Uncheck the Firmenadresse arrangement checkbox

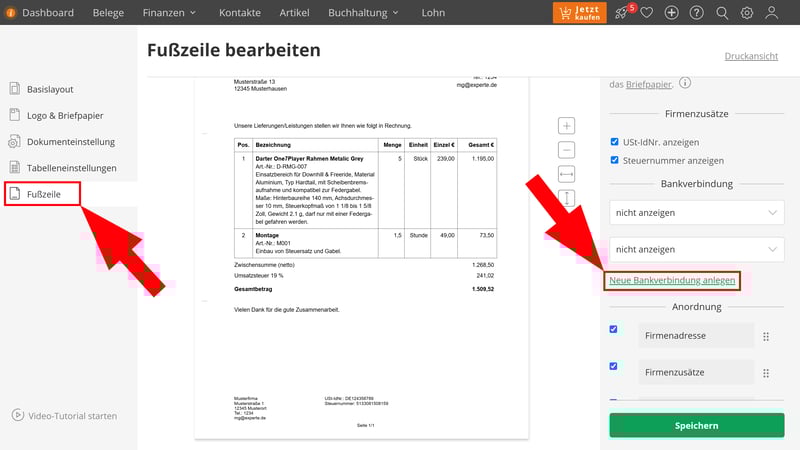[x=613, y=329]
